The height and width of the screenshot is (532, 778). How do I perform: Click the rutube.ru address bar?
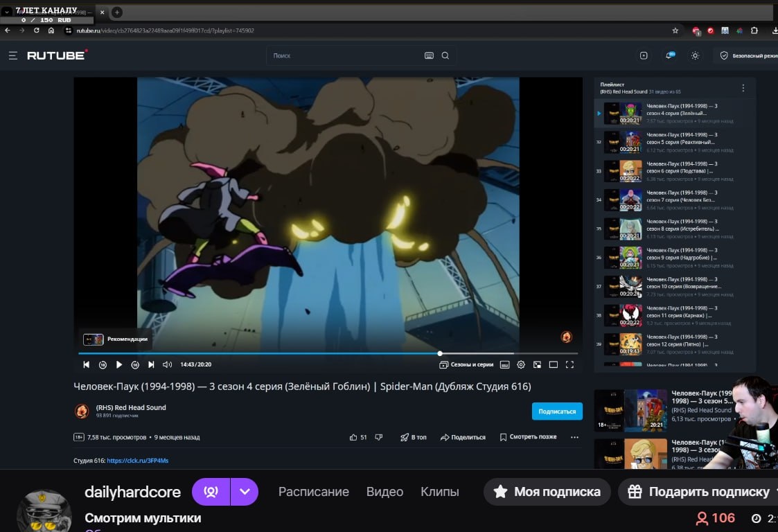click(x=367, y=30)
